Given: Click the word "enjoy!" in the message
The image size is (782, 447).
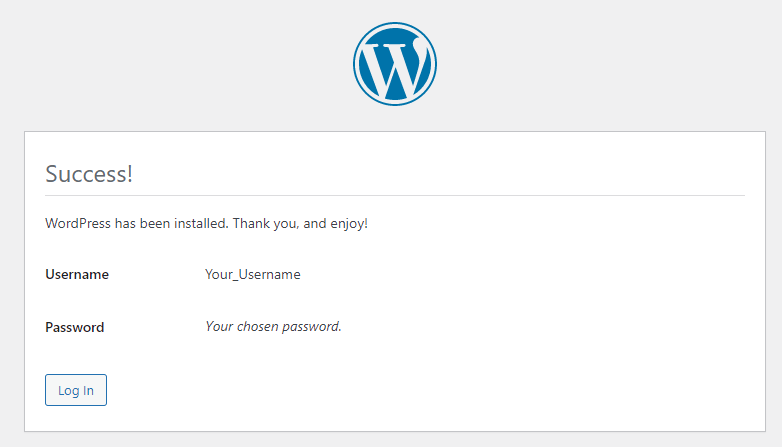Looking at the screenshot, I should click(x=348, y=223).
